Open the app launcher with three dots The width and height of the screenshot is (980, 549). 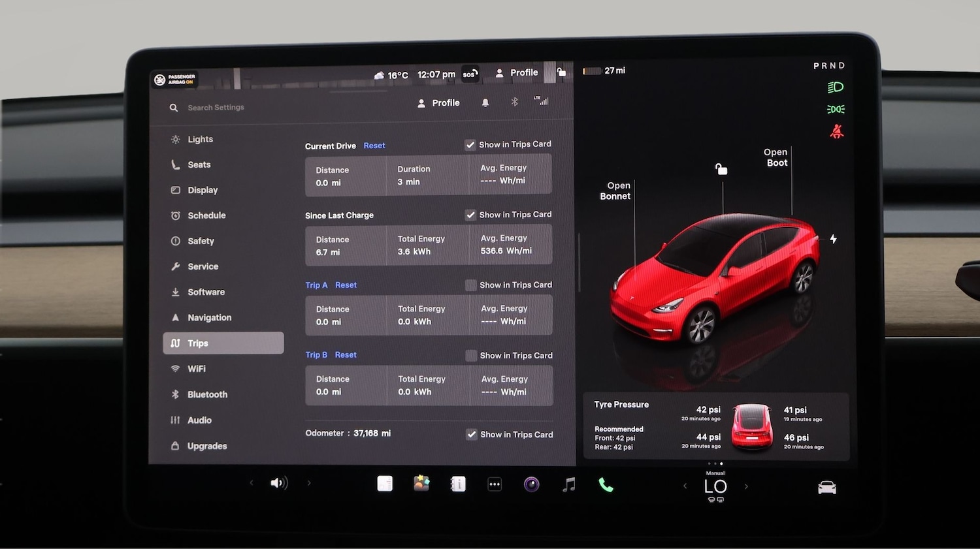[495, 484]
